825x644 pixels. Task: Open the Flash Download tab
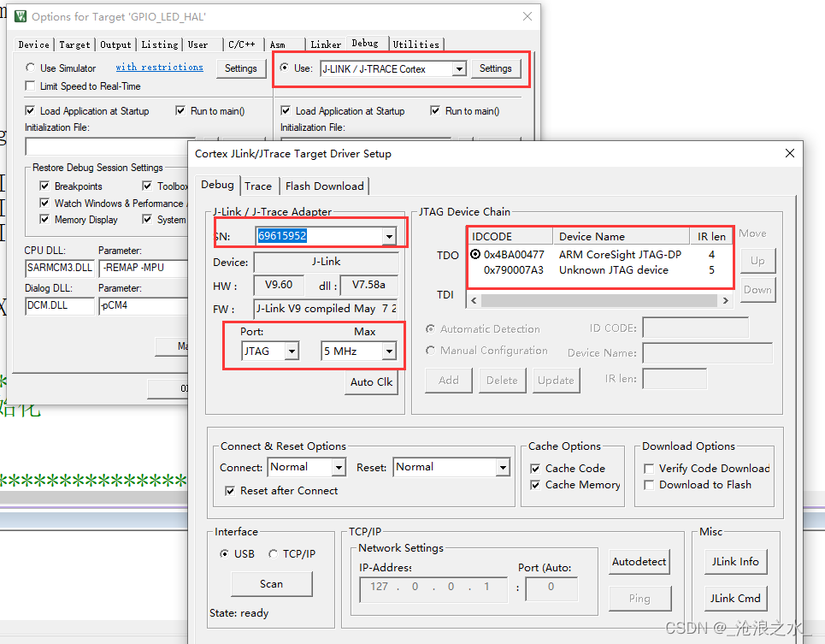pyautogui.click(x=325, y=186)
